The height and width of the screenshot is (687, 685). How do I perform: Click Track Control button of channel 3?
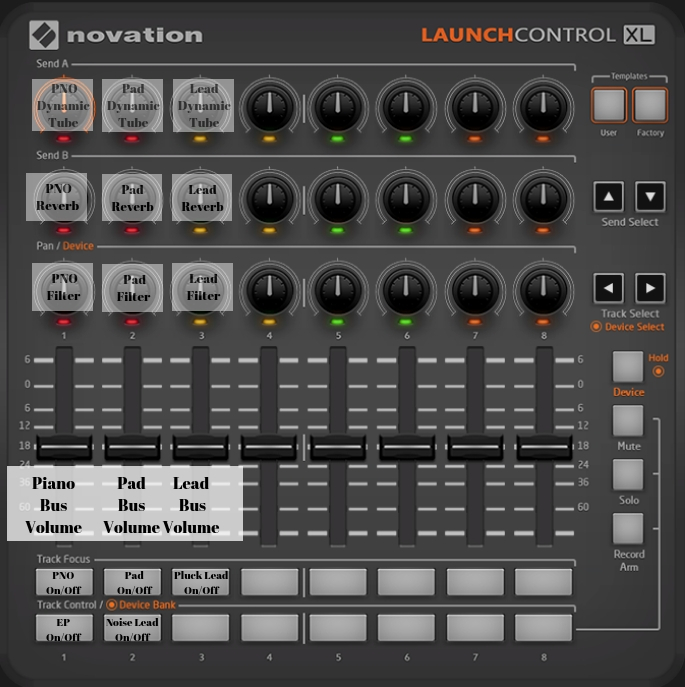(201, 628)
